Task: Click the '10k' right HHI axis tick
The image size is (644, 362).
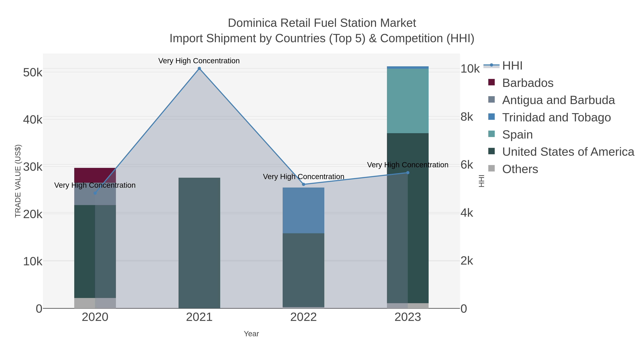Action: click(x=470, y=69)
